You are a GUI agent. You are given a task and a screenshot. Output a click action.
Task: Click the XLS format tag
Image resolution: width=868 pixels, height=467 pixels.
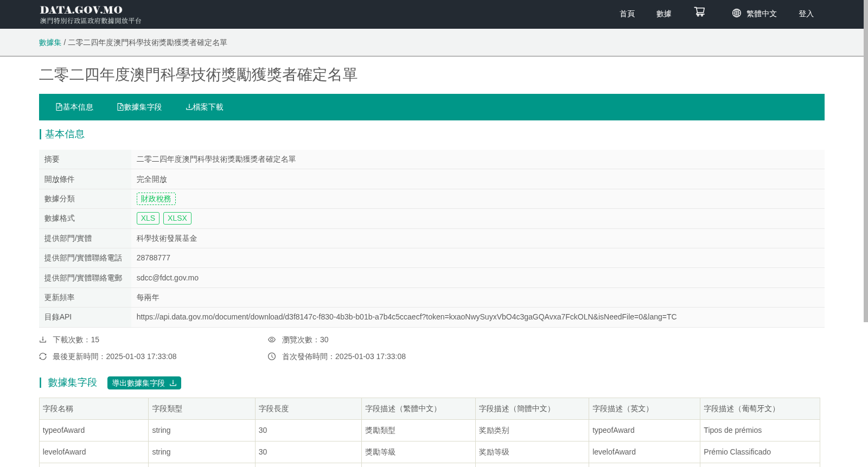(x=148, y=218)
